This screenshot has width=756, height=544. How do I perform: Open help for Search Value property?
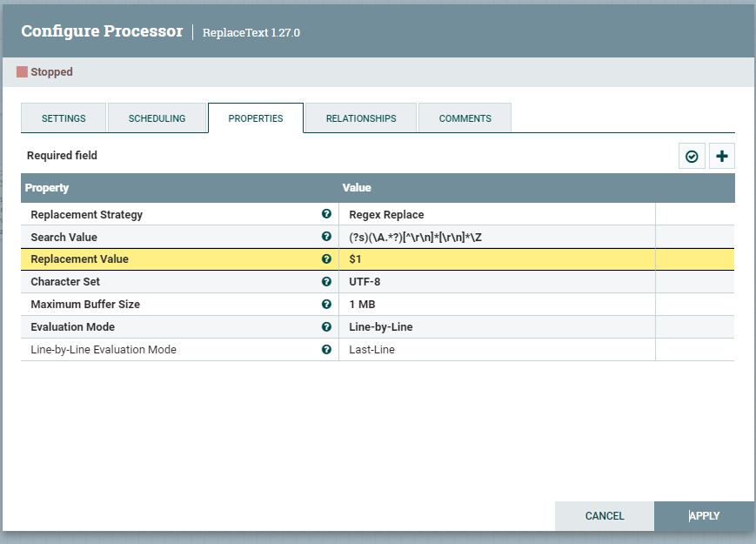pos(326,237)
